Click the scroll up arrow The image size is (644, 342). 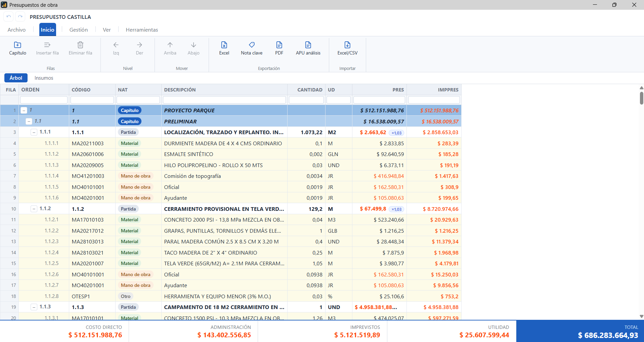click(x=641, y=88)
